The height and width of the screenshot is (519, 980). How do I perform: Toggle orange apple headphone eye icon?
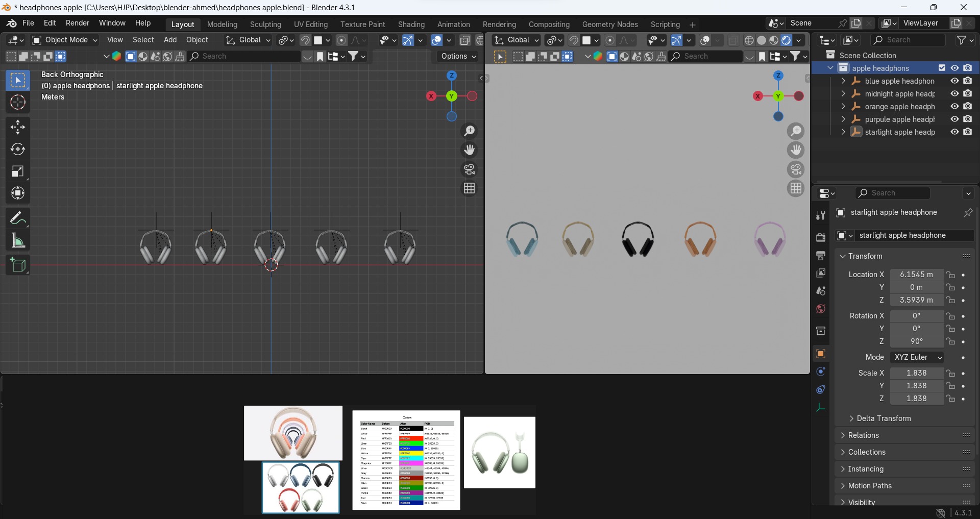pyautogui.click(x=954, y=107)
